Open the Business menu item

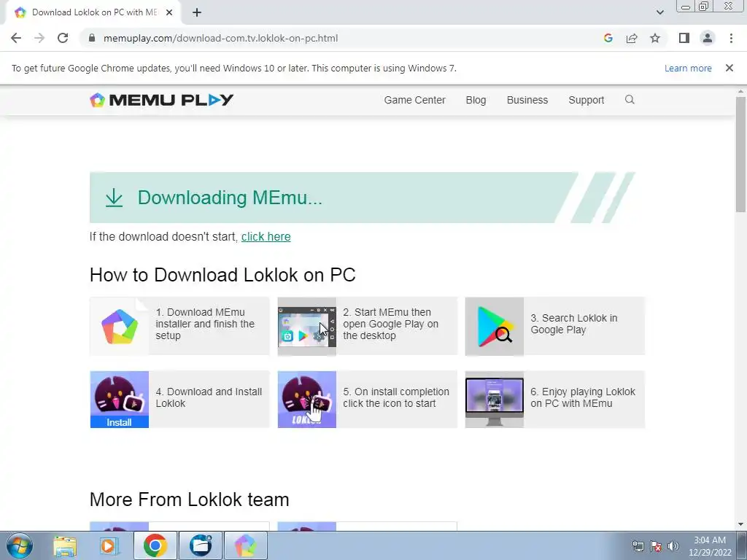pos(527,100)
